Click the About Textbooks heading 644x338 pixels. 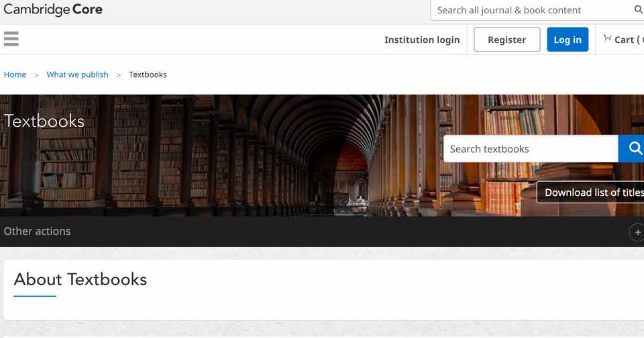[80, 280]
